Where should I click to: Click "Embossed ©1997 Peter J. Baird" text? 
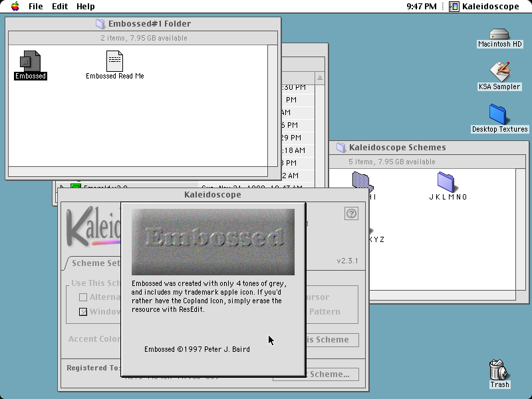point(197,349)
